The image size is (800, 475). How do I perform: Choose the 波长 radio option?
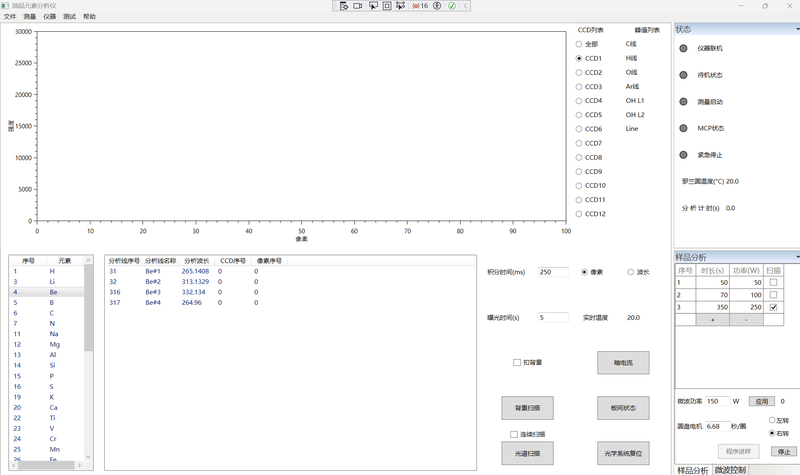coord(630,272)
